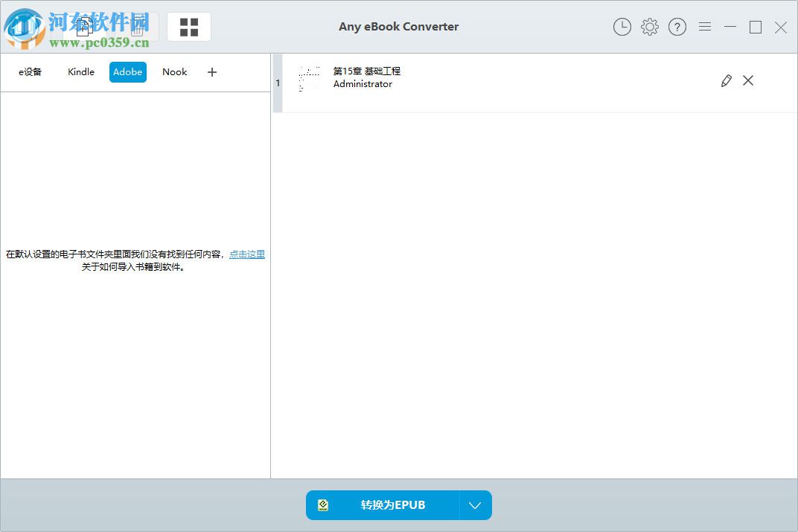Expand the output format dropdown arrow
The height and width of the screenshot is (532, 798).
[476, 505]
